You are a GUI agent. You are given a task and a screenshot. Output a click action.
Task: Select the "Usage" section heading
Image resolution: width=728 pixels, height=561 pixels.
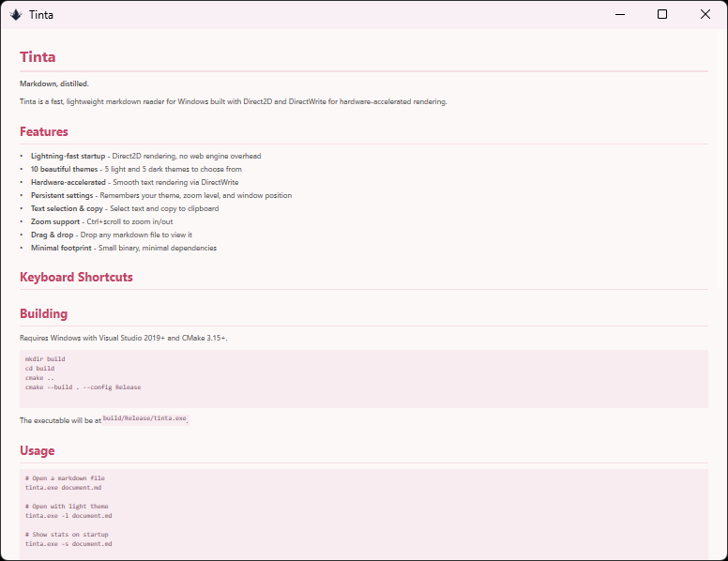click(x=38, y=451)
